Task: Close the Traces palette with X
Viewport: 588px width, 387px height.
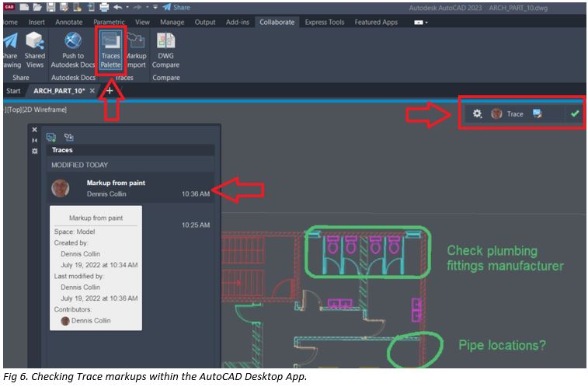Action: [34, 130]
